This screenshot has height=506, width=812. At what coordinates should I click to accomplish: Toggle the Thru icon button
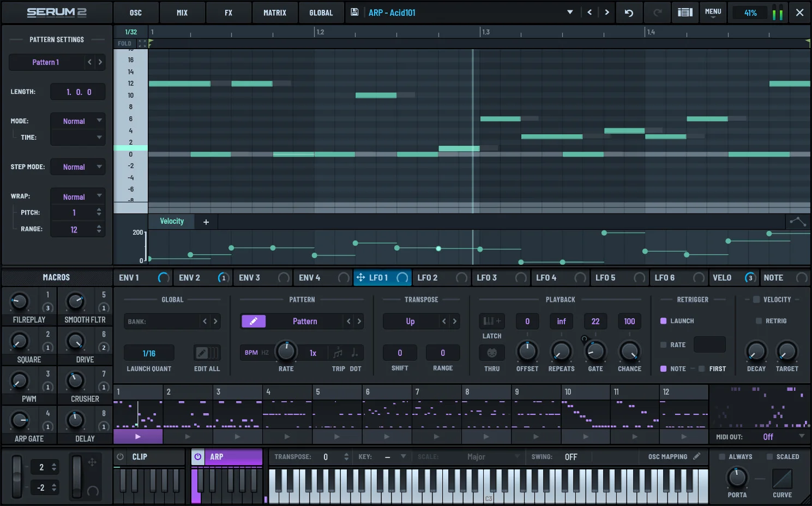[491, 353]
